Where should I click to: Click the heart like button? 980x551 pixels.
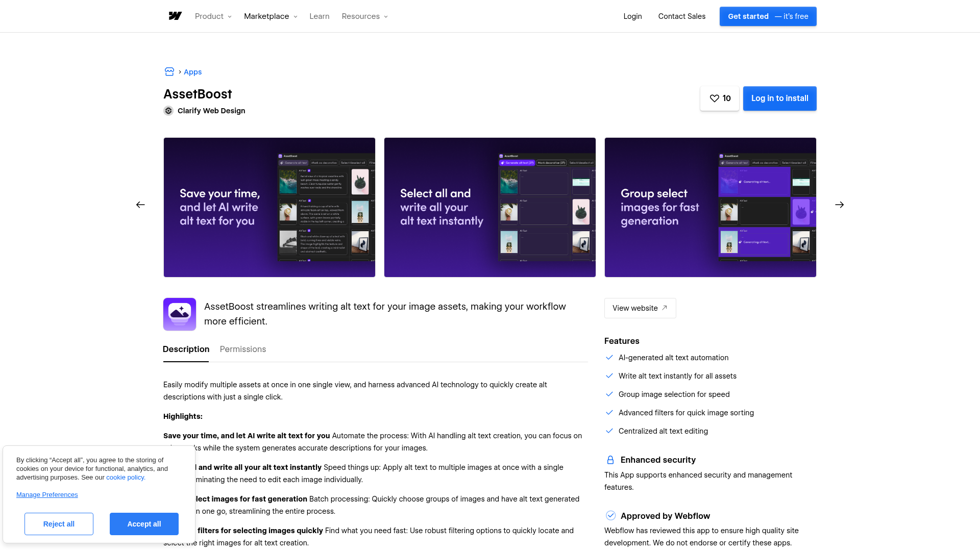[719, 98]
